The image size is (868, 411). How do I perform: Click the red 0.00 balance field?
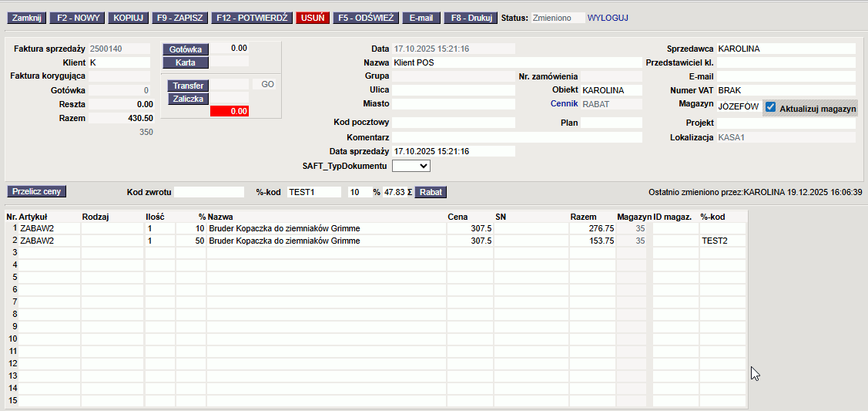click(x=230, y=111)
